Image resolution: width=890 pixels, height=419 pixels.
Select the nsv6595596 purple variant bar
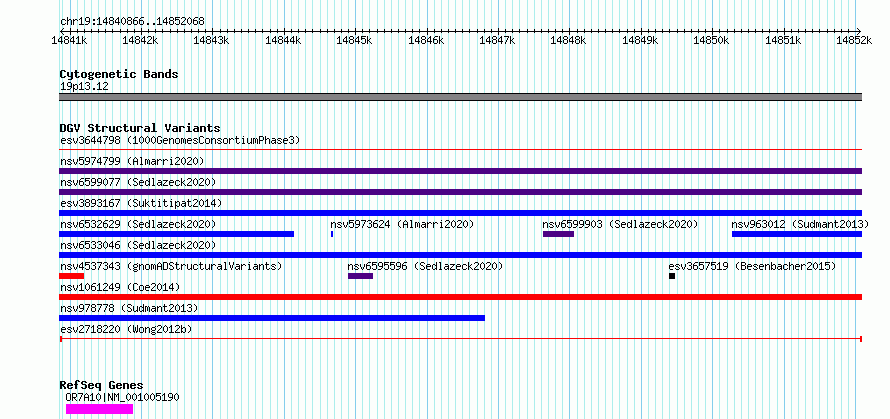click(360, 276)
